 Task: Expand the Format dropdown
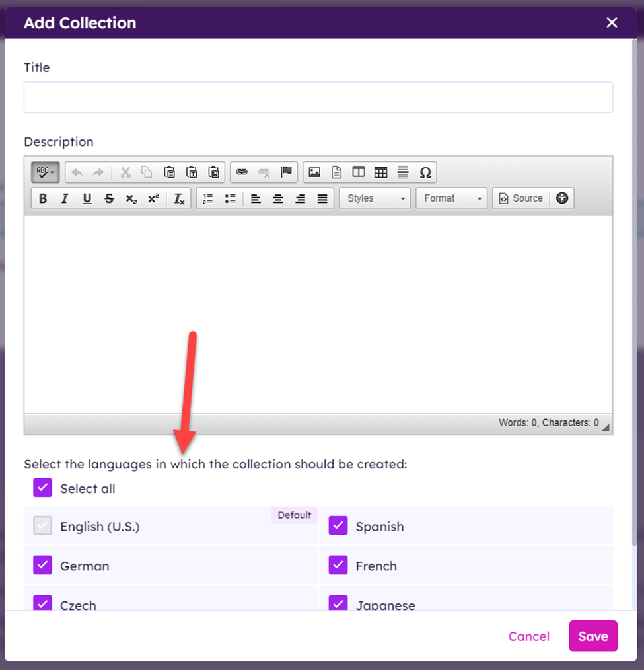(x=452, y=198)
